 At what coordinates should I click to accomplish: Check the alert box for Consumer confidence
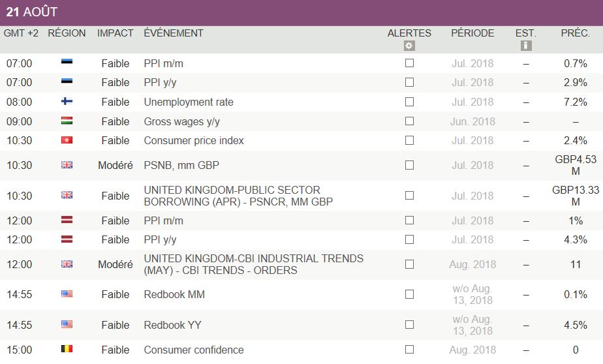pyautogui.click(x=409, y=350)
